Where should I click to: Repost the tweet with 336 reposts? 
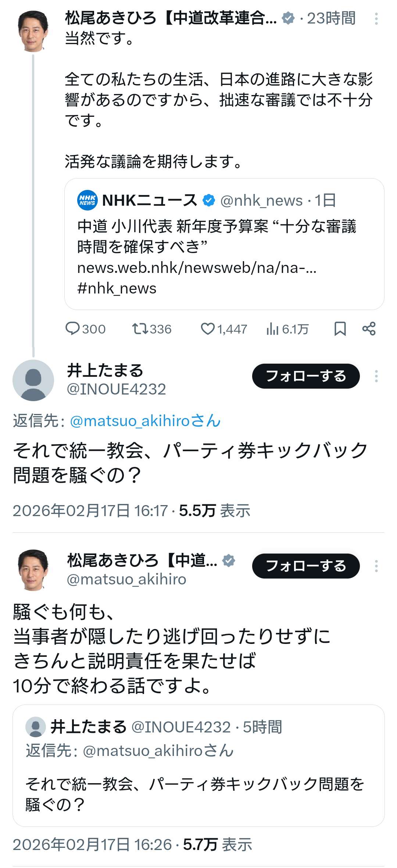click(x=140, y=329)
